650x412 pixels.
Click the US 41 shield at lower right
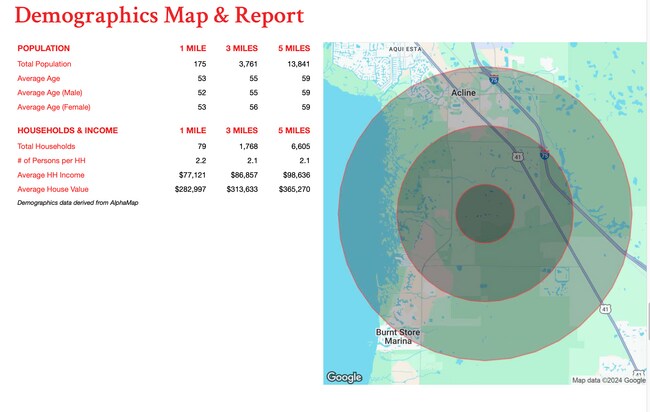pyautogui.click(x=605, y=310)
